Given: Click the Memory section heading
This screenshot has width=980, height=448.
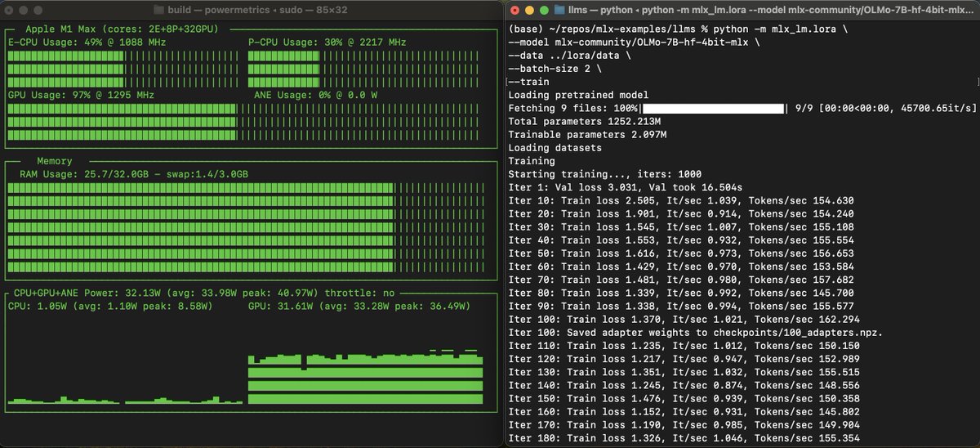Looking at the screenshot, I should [x=54, y=161].
